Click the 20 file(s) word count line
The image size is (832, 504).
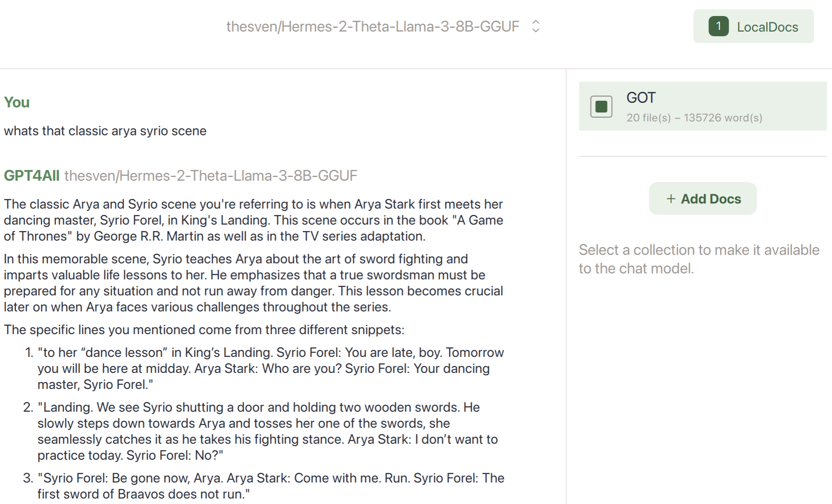(x=694, y=118)
